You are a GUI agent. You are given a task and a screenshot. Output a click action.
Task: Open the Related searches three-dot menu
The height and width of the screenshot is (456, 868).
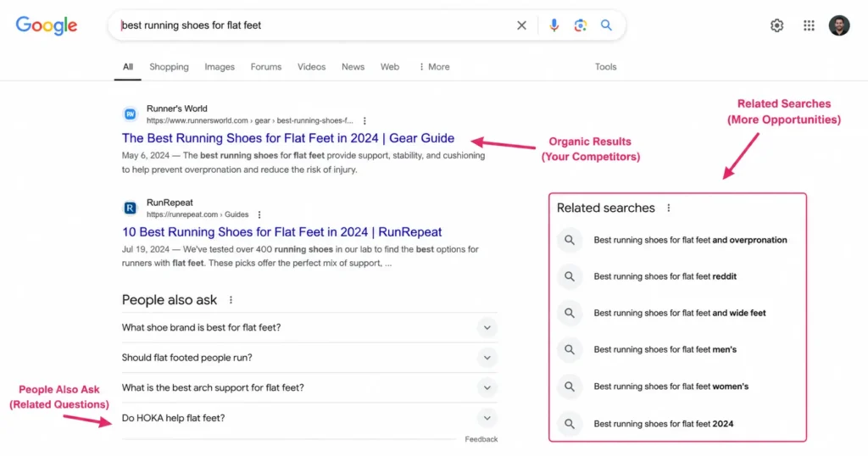point(669,208)
